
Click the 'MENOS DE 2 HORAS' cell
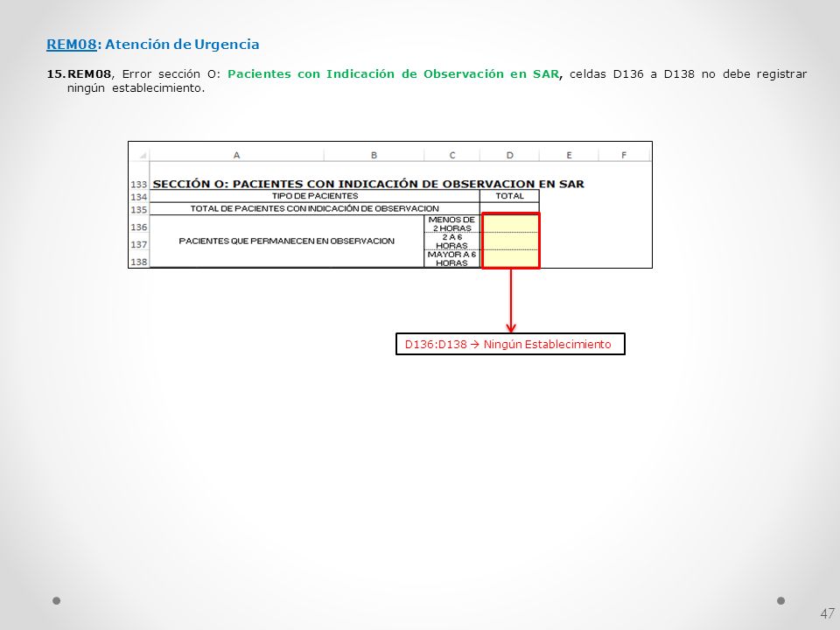tap(451, 224)
